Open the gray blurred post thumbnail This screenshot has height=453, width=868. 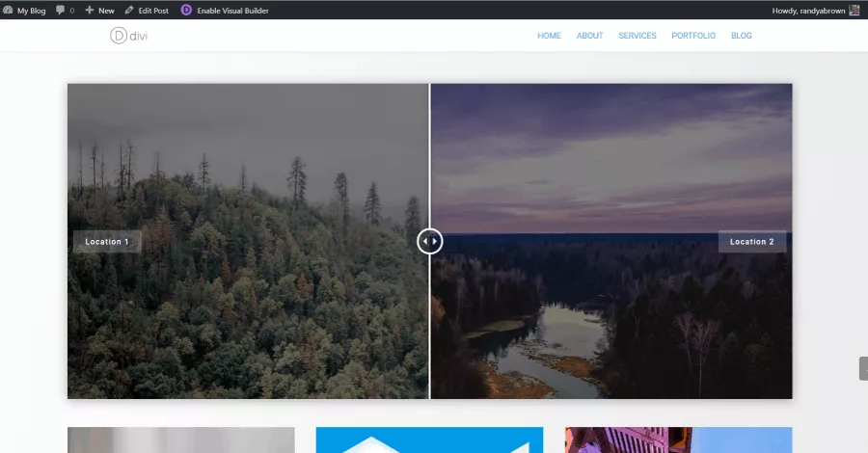tap(181, 440)
